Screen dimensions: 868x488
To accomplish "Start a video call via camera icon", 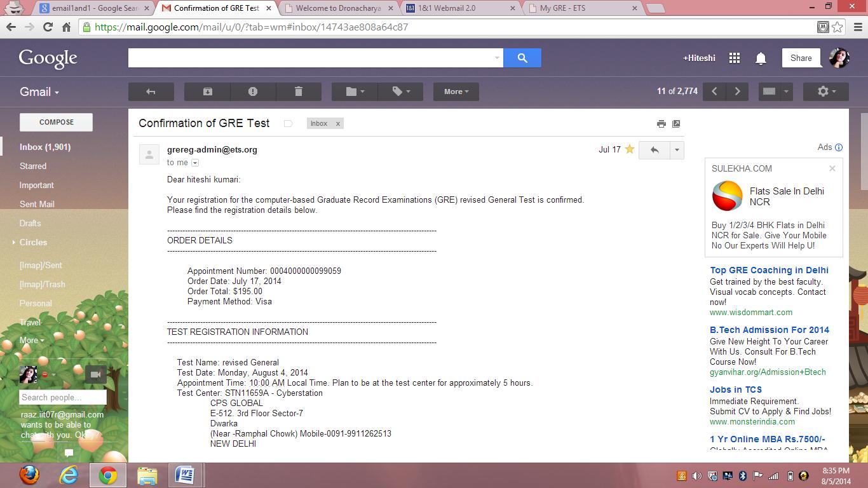I will (96, 374).
